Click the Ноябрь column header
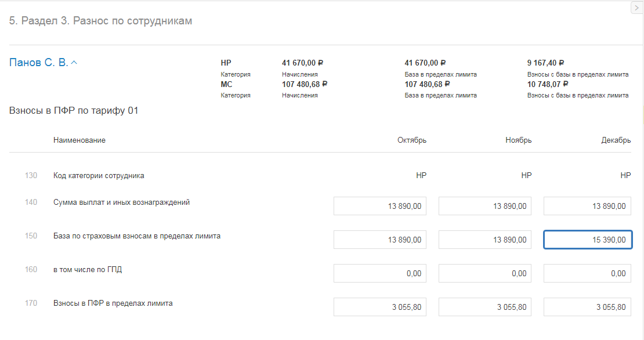Image resolution: width=644 pixels, height=340 pixels. coord(518,140)
